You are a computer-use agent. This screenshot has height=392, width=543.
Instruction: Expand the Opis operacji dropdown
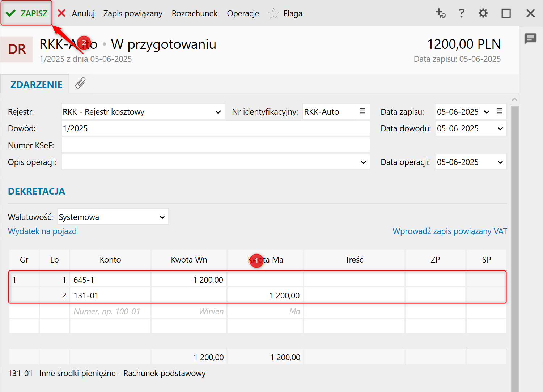(363, 162)
